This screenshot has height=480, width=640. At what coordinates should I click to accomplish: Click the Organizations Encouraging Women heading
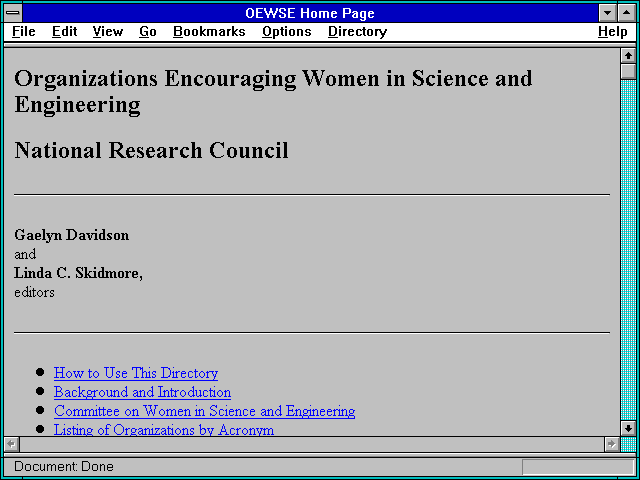click(x=273, y=91)
